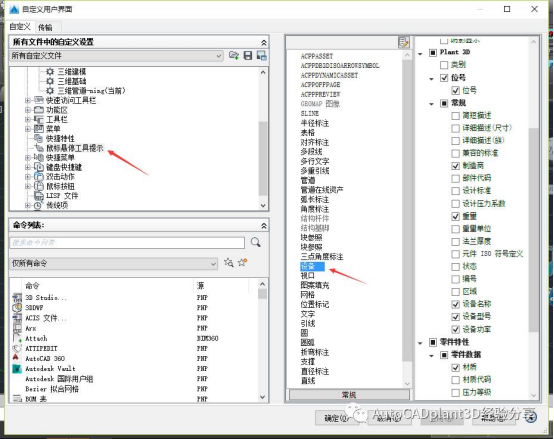Screen dimensions: 554x439
Task: Click the 快速访问工具栏 node icon
Action: tap(39, 100)
